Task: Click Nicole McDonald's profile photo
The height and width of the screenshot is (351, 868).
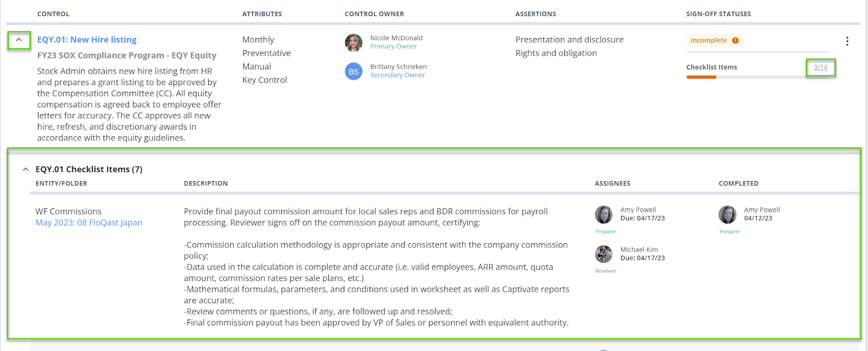Action: click(x=354, y=42)
